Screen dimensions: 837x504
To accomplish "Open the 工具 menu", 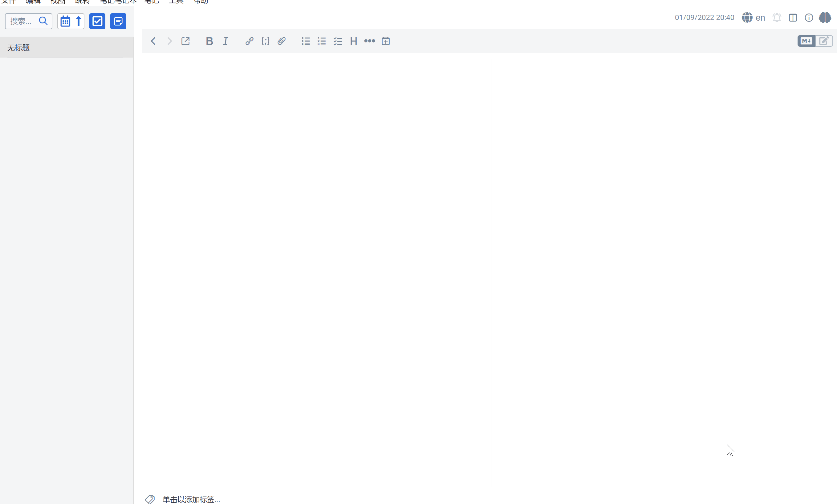I will tap(176, 2).
